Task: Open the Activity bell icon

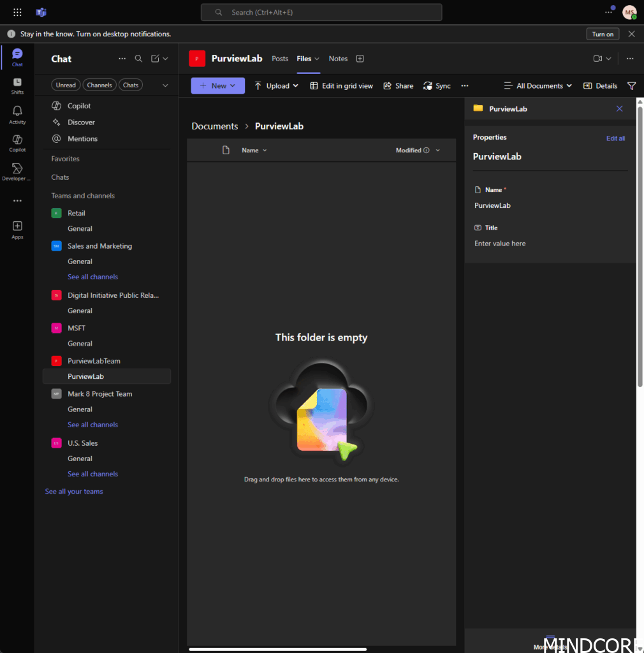Action: coord(17,114)
